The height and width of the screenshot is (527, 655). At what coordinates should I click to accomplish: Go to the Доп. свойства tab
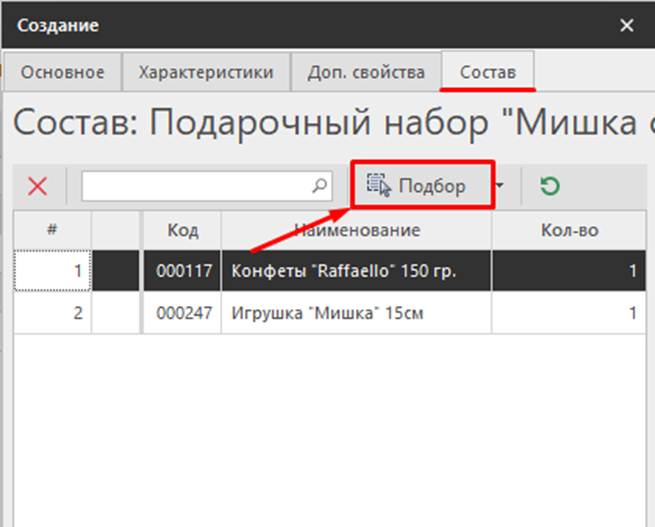pyautogui.click(x=366, y=73)
